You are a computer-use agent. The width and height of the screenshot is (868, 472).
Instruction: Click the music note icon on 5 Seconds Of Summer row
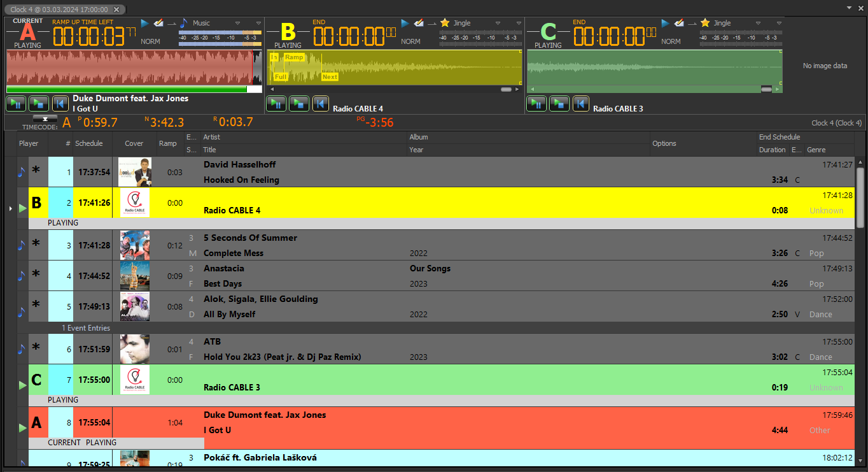click(x=21, y=245)
